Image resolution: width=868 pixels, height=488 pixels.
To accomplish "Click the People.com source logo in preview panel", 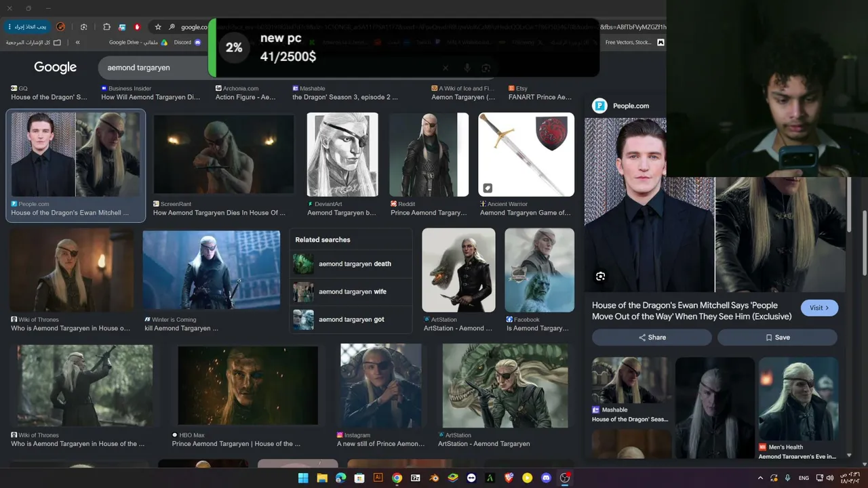I will point(599,106).
